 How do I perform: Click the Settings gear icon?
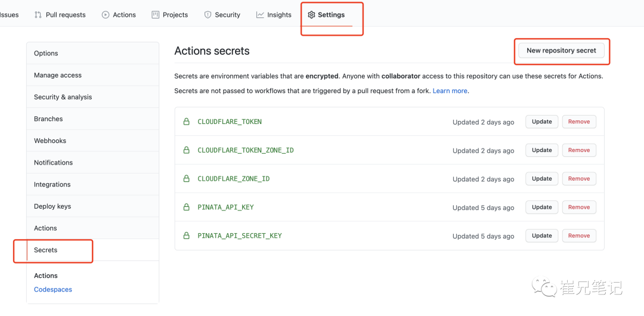(x=311, y=15)
